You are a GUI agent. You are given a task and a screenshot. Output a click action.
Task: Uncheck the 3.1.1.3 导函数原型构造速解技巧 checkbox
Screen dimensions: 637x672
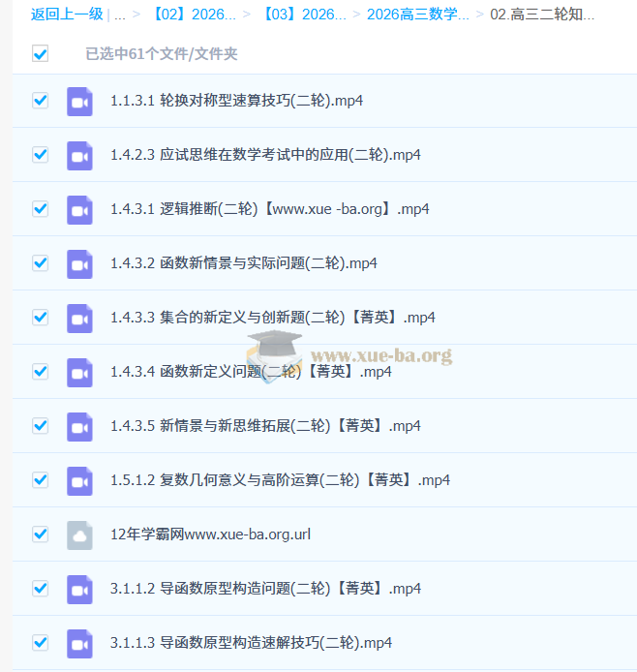click(40, 642)
